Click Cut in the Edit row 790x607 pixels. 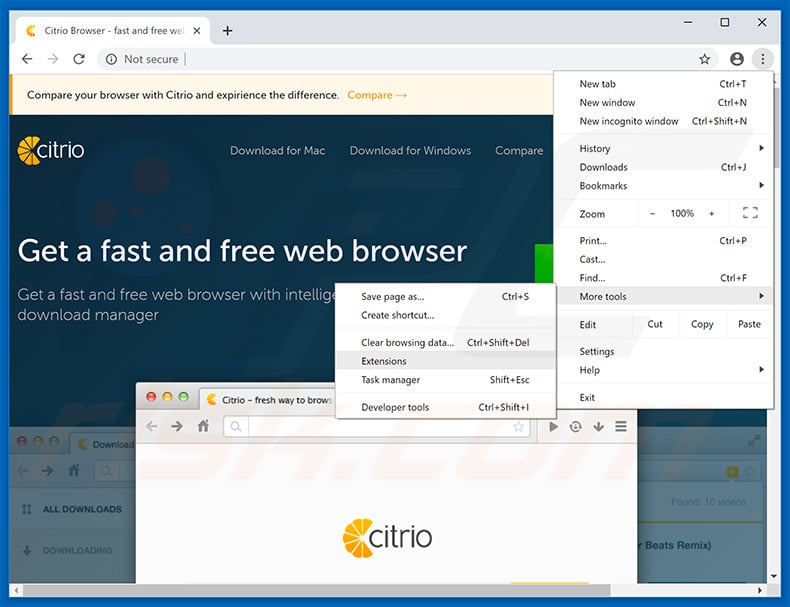[x=655, y=324]
